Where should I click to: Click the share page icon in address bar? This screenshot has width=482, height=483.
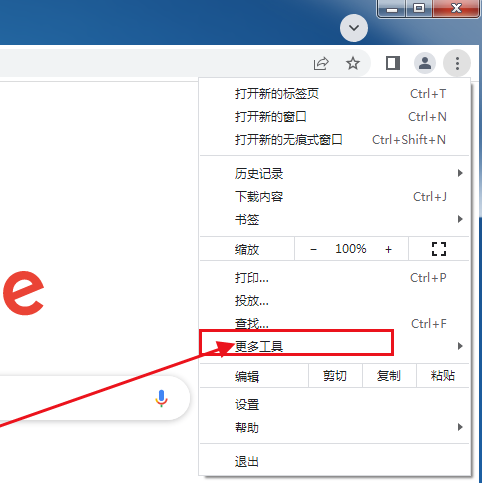coord(321,63)
